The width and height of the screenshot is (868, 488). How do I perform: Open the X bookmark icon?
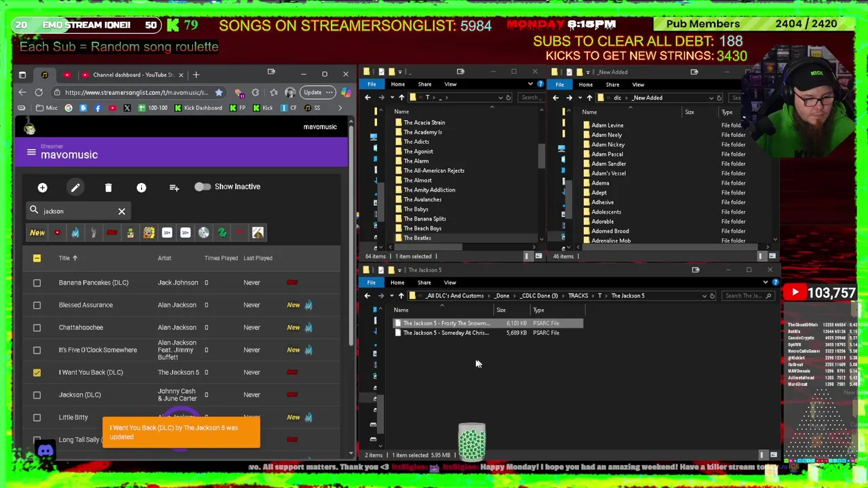(127, 108)
